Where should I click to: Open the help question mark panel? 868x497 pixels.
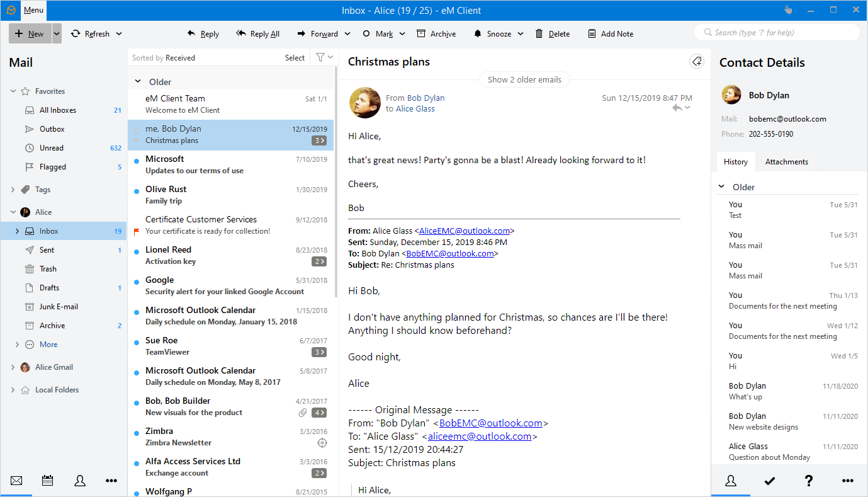809,481
